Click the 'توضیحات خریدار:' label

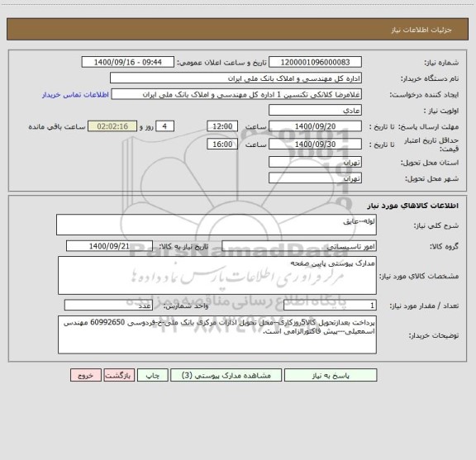434,335
